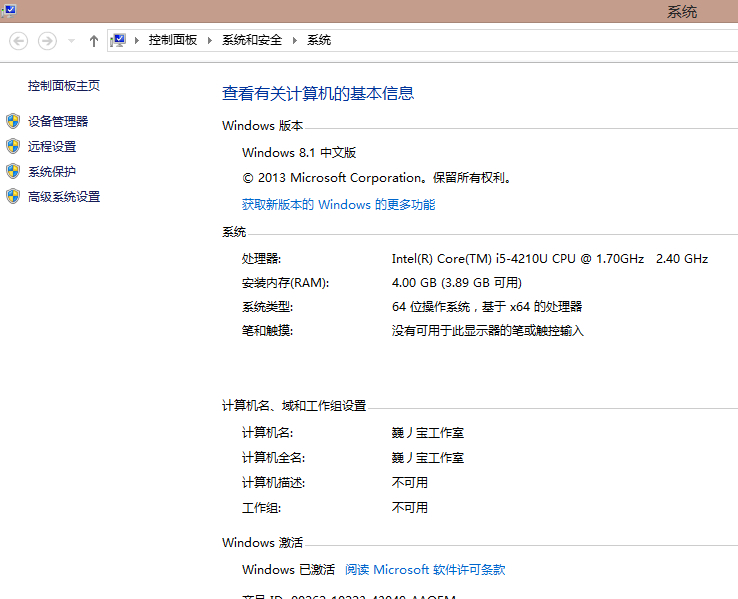Viewport: 738px width, 599px height.
Task: Click the forward navigation arrow
Action: [x=47, y=41]
